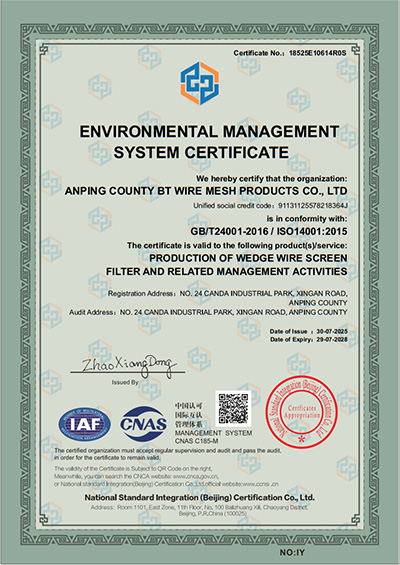The width and height of the screenshot is (400, 565).
Task: Click 'FILTER AND RELATED MANAGEMENT ACTIVITIES' line
Action: pos(227,271)
